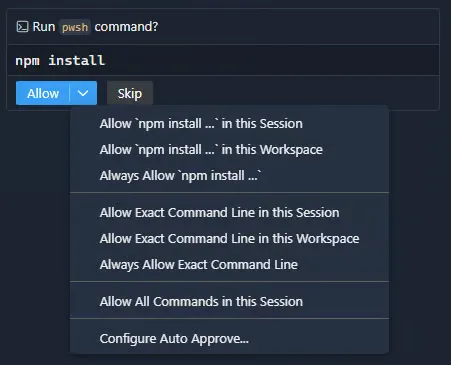
Task: Open the Allow button dropdown chevron
Action: (83, 93)
